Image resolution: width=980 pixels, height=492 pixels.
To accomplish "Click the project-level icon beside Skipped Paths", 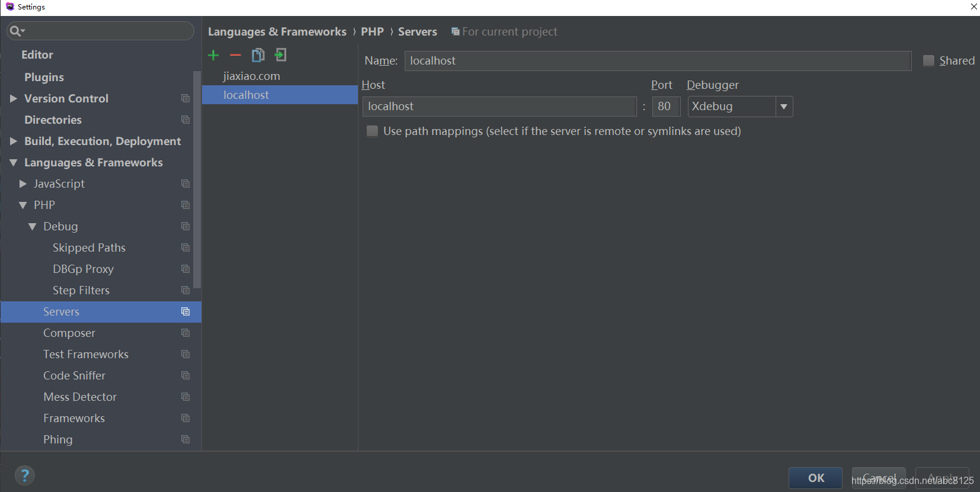I will coord(185,247).
